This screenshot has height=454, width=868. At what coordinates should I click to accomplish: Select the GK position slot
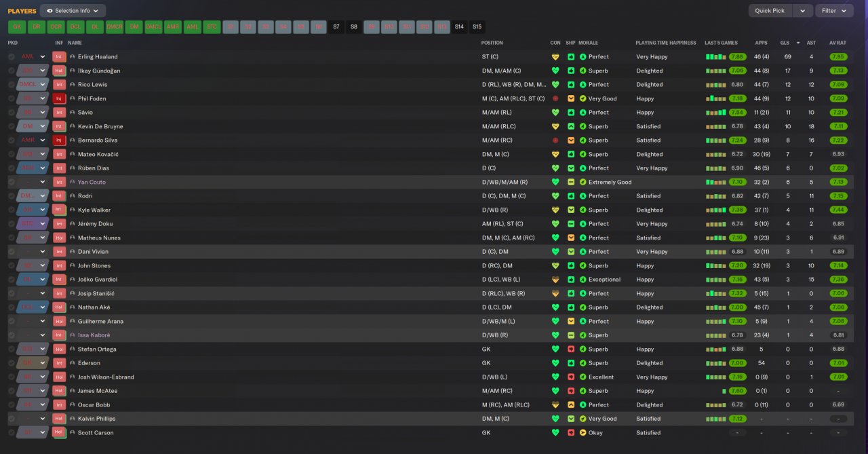17,27
